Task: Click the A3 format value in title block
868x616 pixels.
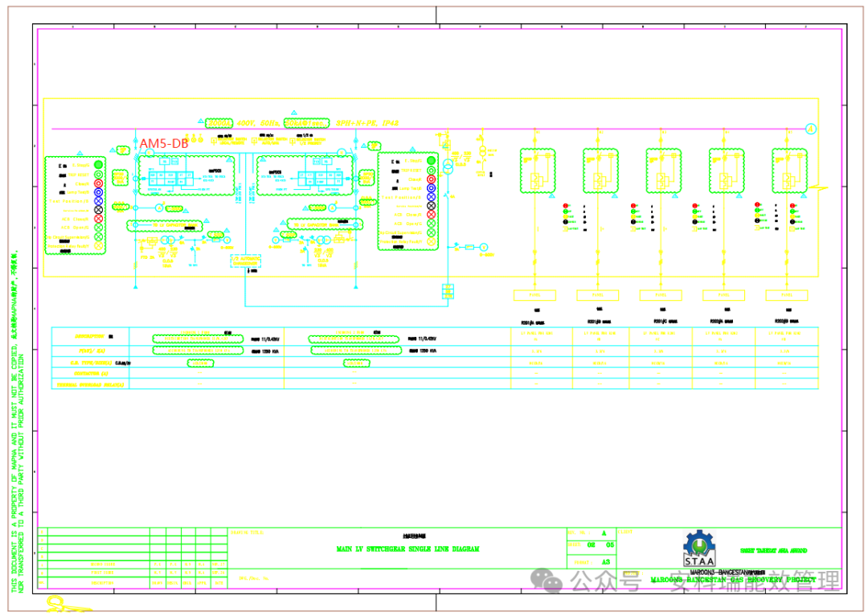Action: [x=606, y=561]
